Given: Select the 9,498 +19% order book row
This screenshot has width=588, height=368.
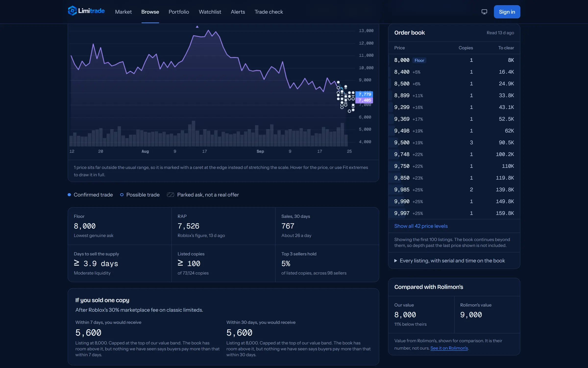Looking at the screenshot, I should click(x=454, y=131).
